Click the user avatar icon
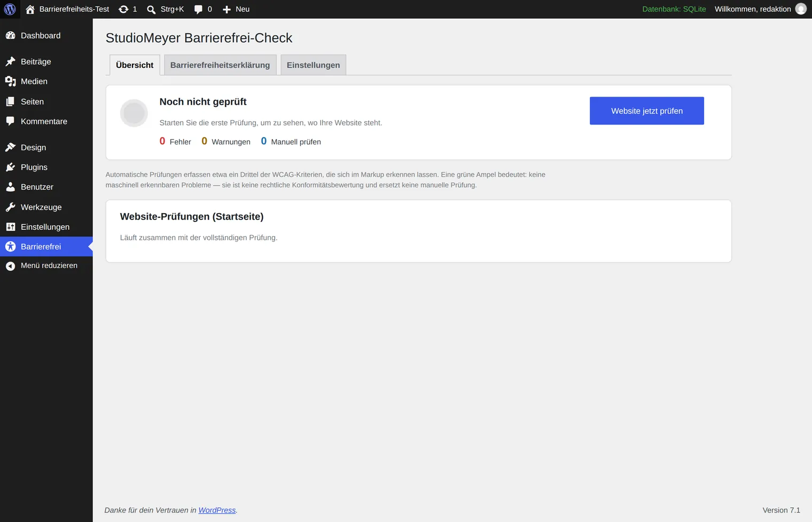The width and height of the screenshot is (812, 522). (801, 9)
